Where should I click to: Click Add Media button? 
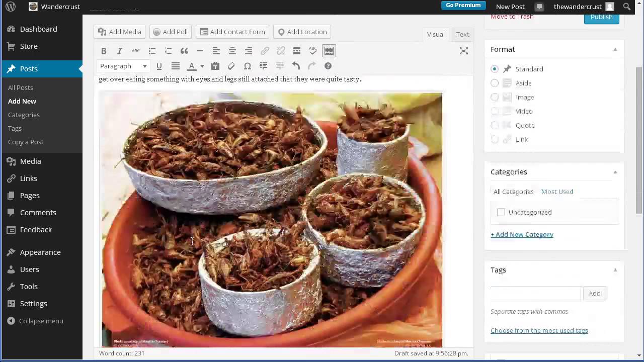click(120, 32)
